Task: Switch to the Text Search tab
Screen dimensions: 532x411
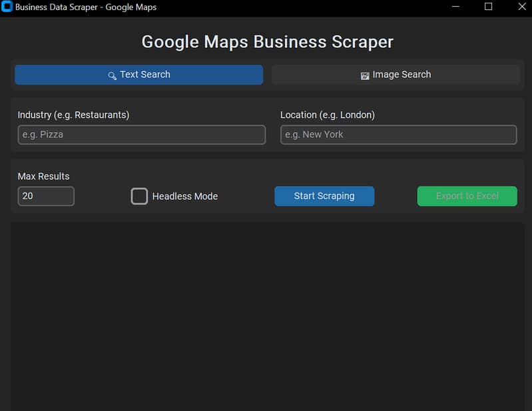Action: [x=138, y=75]
